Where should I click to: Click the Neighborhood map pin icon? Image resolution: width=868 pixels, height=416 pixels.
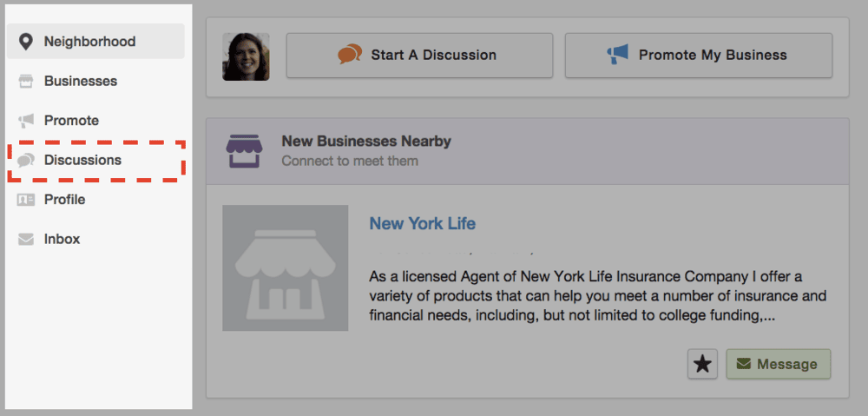(26, 42)
